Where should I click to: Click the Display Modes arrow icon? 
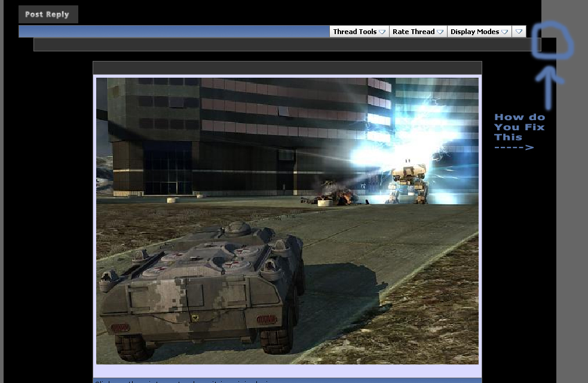point(505,32)
